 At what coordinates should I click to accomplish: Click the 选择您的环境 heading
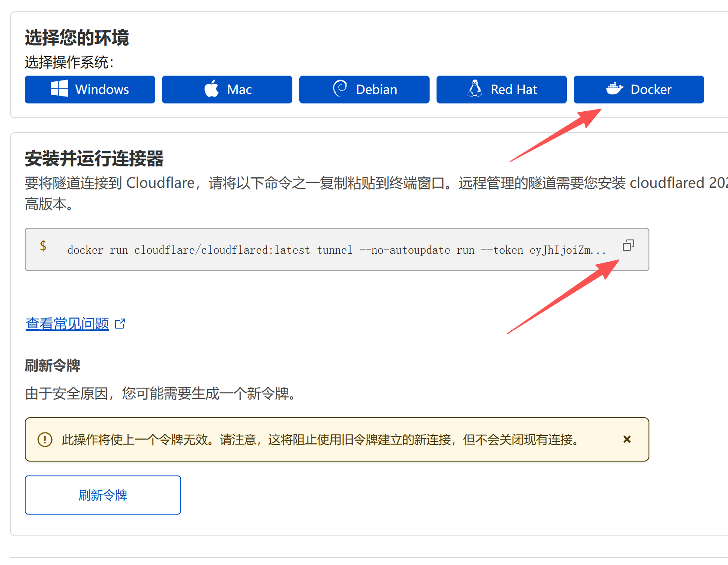[x=77, y=38]
